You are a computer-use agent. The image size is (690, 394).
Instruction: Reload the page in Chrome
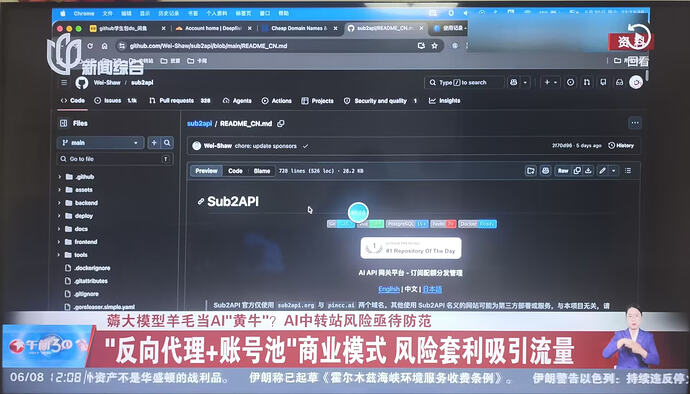(90, 46)
